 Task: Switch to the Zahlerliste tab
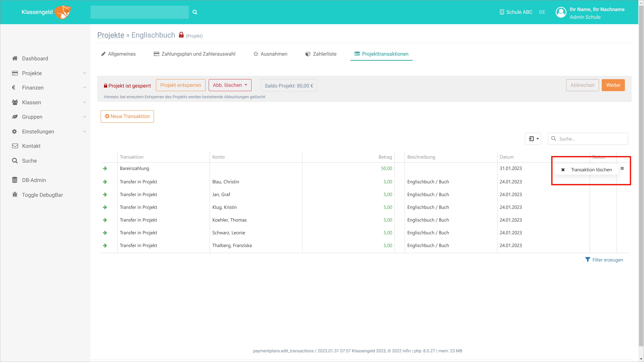pos(321,54)
